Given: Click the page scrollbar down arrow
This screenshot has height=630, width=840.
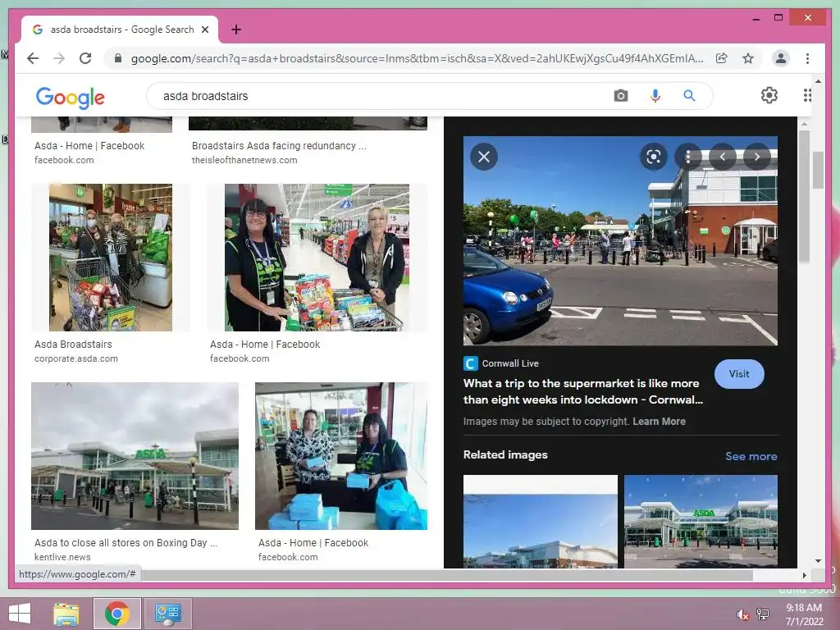Looking at the screenshot, I should (x=818, y=561).
